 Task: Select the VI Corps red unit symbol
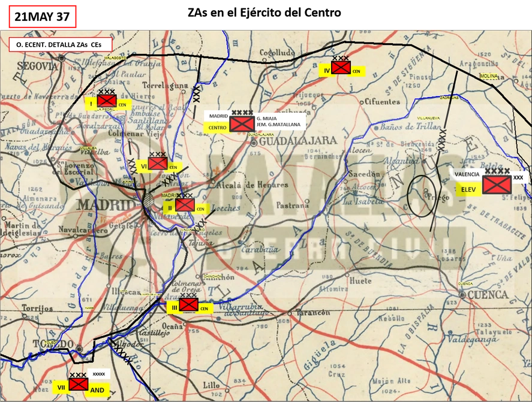click(x=157, y=164)
